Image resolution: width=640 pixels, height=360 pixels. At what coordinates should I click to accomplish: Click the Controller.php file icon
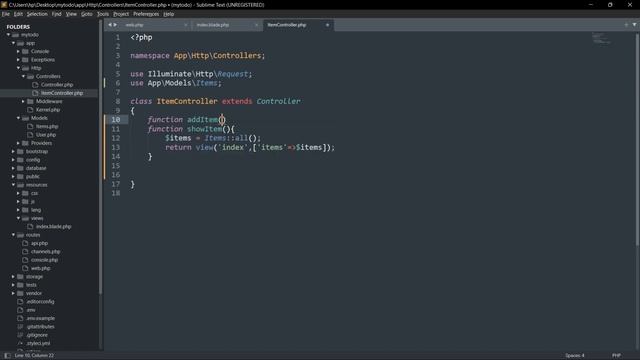pyautogui.click(x=35, y=85)
